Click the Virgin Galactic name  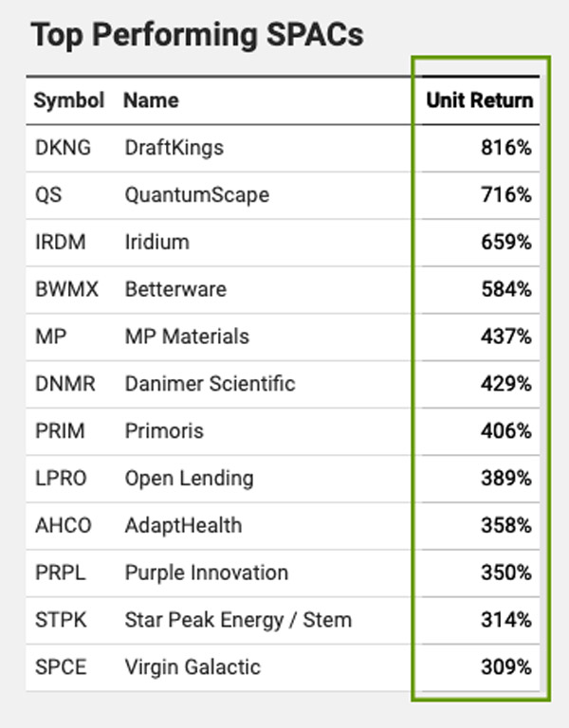(192, 667)
